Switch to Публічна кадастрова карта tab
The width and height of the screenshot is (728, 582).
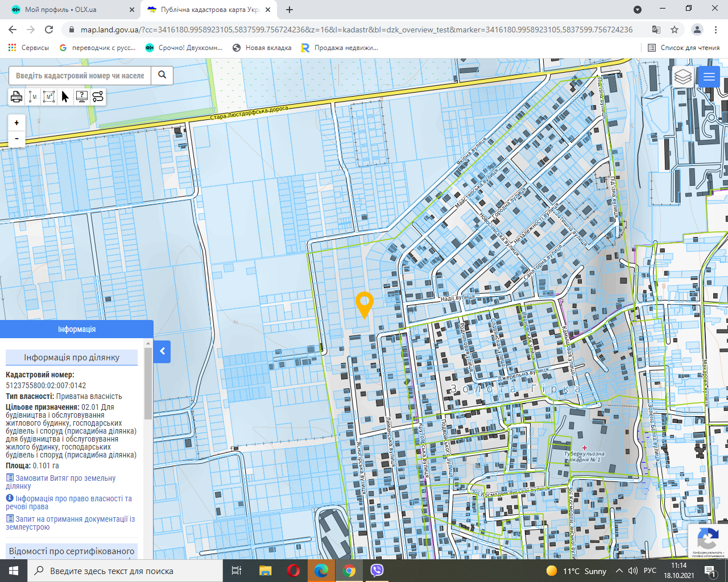[209, 10]
